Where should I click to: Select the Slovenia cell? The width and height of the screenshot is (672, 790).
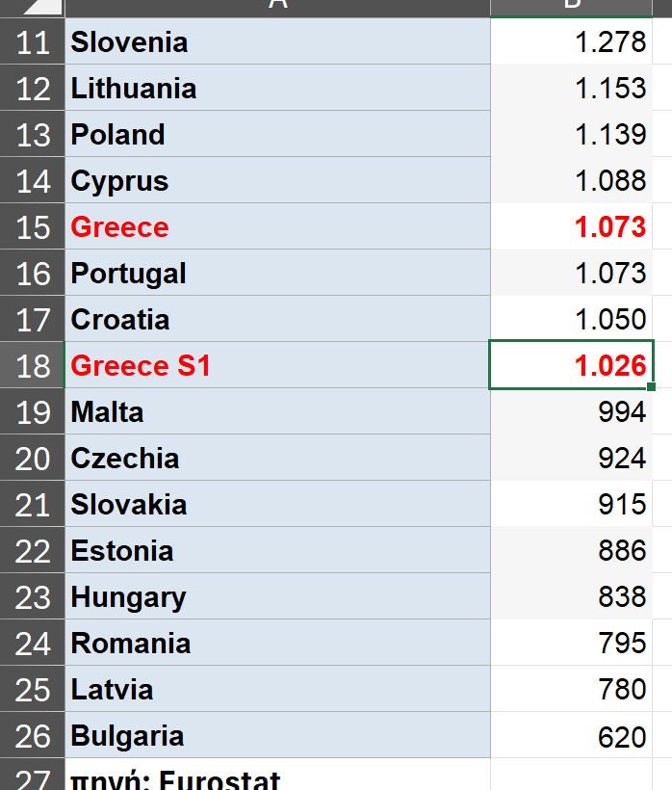[x=277, y=42]
